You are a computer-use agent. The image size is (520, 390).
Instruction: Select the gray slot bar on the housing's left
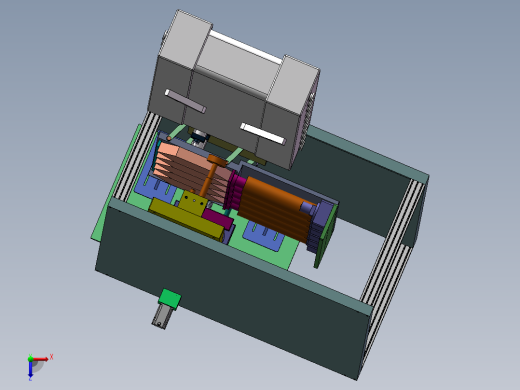[185, 101]
